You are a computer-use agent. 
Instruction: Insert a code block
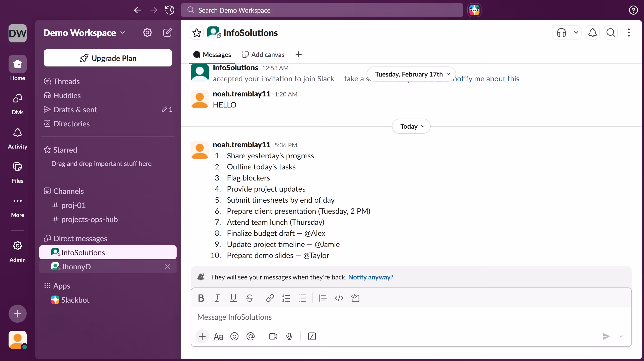(355, 298)
